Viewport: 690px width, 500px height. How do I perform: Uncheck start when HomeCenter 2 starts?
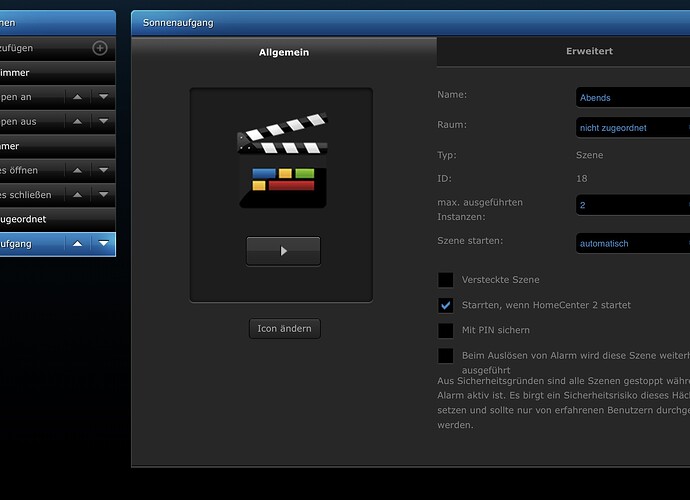point(445,305)
